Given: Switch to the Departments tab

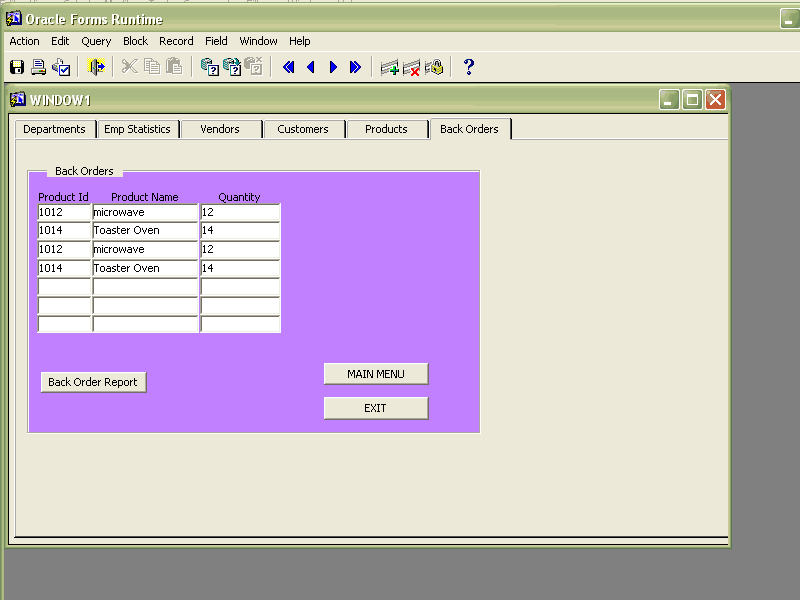Looking at the screenshot, I should [x=55, y=129].
